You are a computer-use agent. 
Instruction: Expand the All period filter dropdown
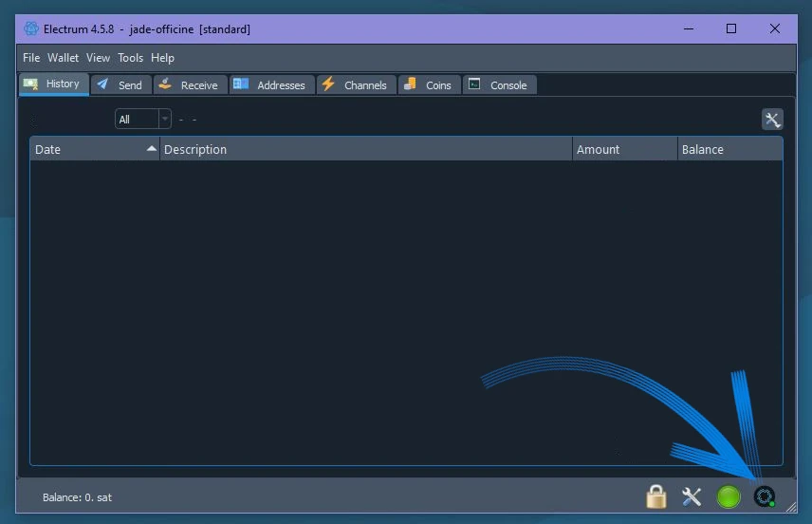(x=142, y=120)
